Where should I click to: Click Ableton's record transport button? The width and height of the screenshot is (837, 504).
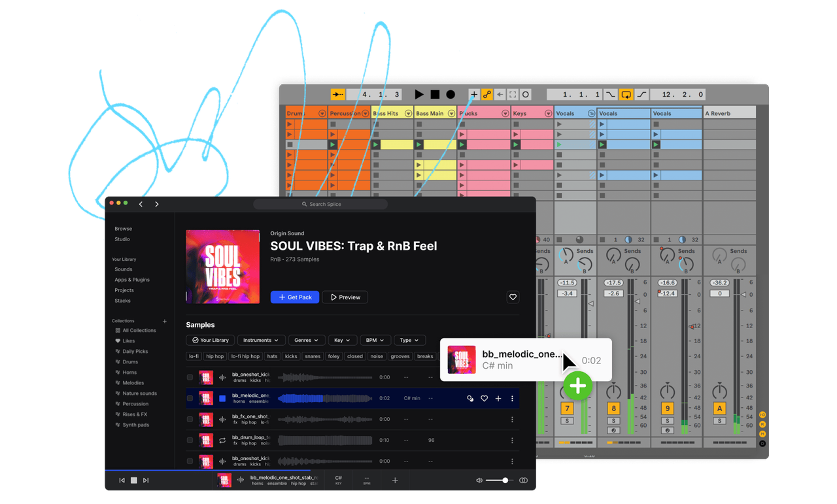pyautogui.click(x=451, y=95)
